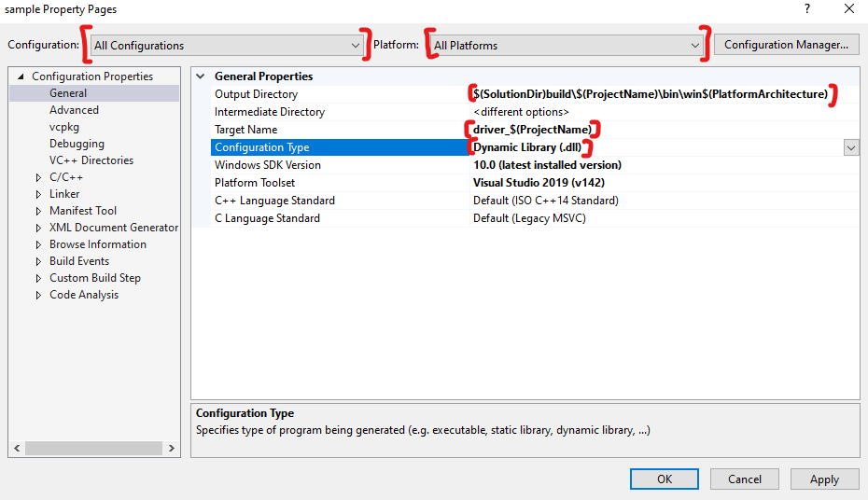Click the Apply button
Image resolution: width=868 pixels, height=500 pixels.
824,479
